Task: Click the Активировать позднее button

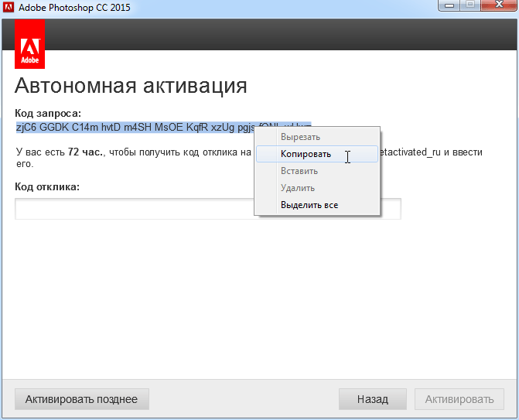Action: point(82,399)
